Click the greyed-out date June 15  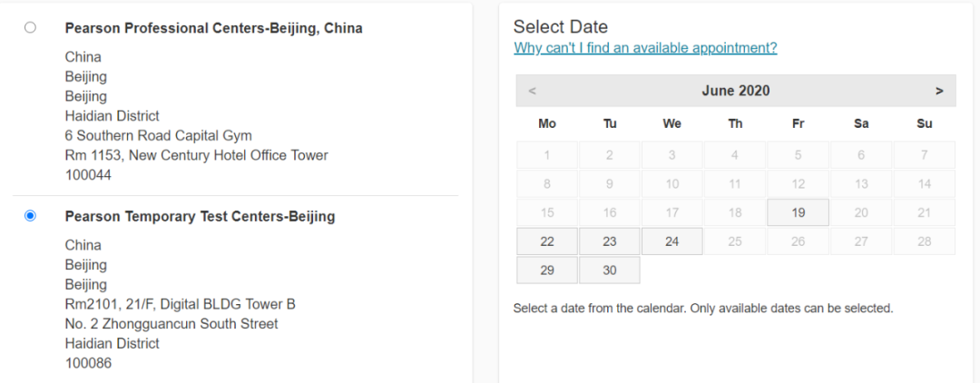pyautogui.click(x=547, y=212)
